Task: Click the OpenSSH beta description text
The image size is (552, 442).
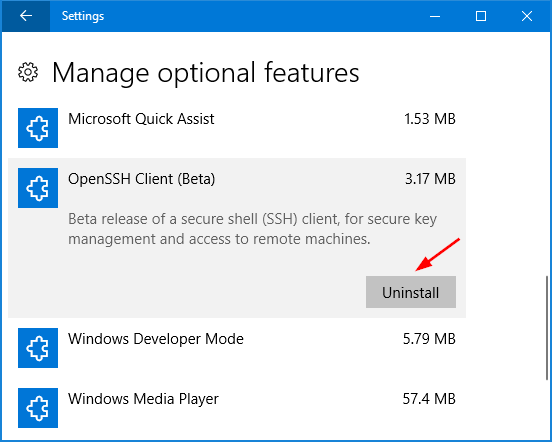Action: (x=252, y=229)
